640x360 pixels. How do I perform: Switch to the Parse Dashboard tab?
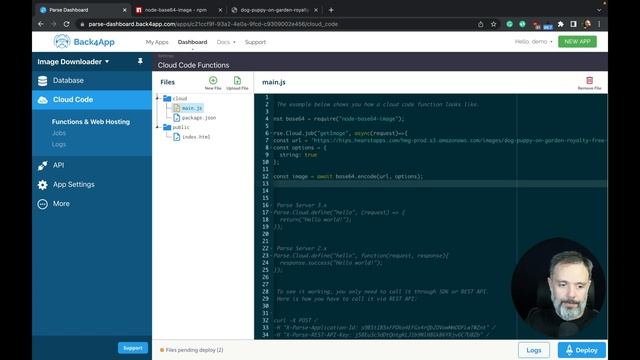81,10
